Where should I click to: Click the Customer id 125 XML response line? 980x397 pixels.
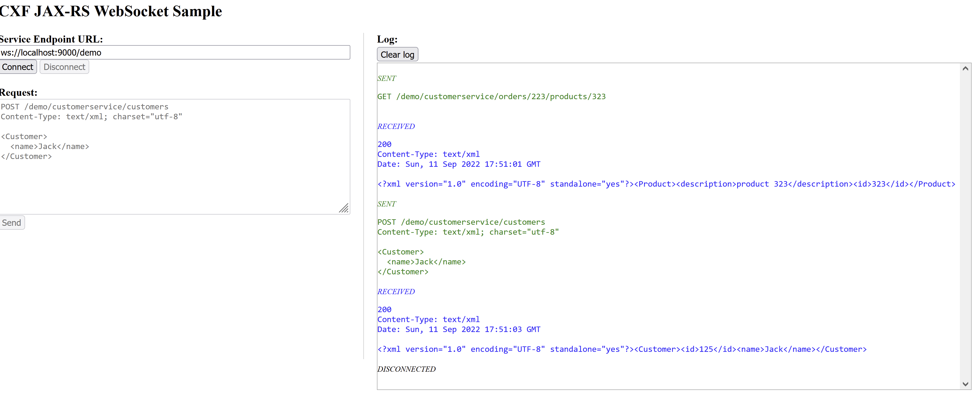click(x=622, y=349)
